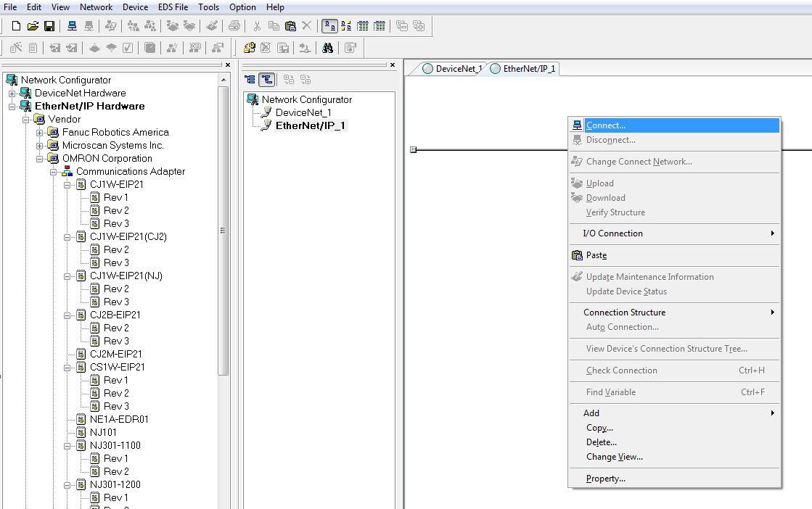Toggle the Large Icons view button
This screenshot has height=509, width=812.
pos(329,26)
